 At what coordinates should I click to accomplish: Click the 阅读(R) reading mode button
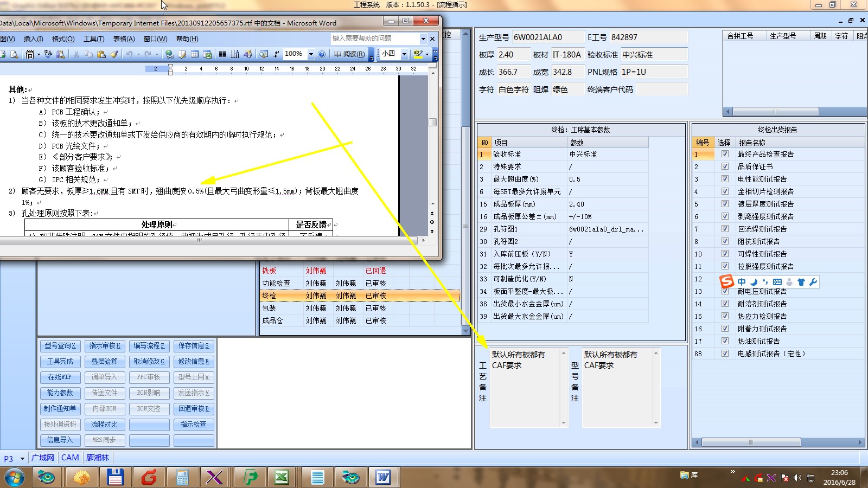(349, 54)
